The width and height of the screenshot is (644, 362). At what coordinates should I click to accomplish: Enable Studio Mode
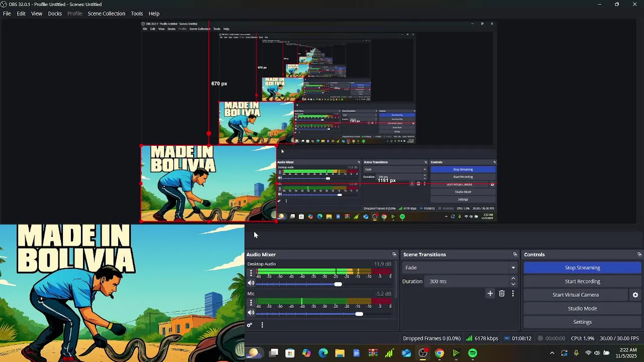(582, 309)
